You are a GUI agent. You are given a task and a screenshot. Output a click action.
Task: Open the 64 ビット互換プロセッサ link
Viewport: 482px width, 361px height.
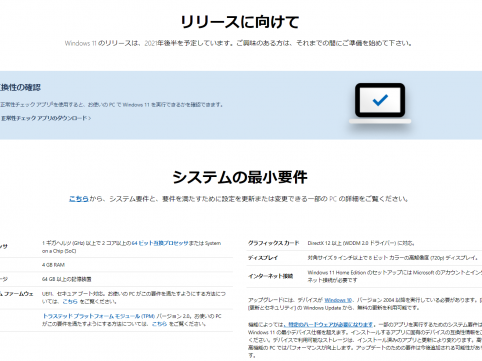tap(160, 243)
